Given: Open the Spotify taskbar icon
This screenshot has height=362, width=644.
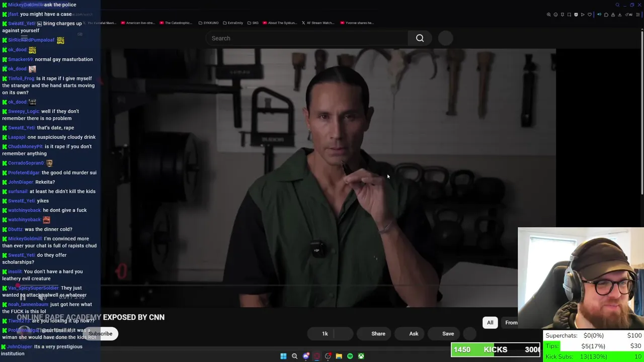Looking at the screenshot, I should coord(350,356).
